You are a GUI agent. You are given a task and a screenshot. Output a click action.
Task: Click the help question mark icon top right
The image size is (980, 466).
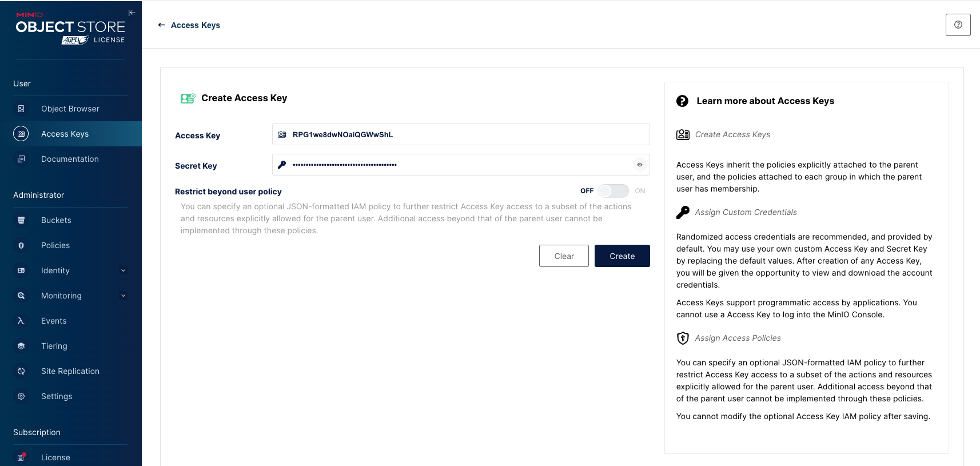pos(958,25)
